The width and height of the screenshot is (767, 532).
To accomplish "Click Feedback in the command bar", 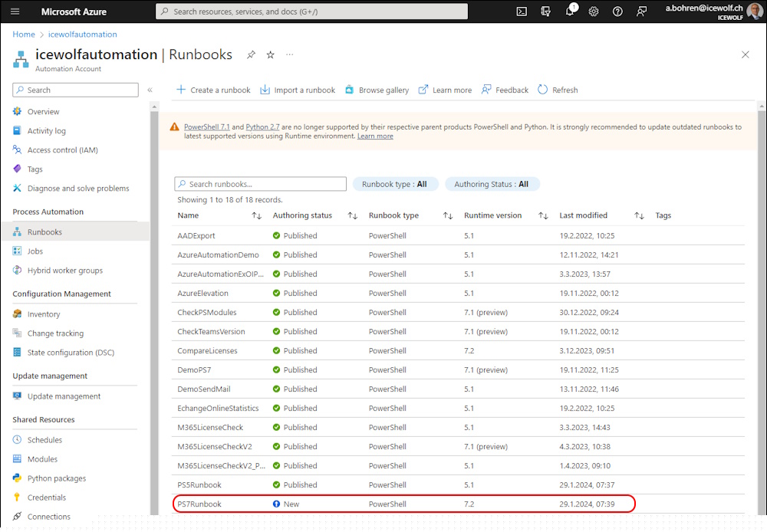I will click(505, 90).
